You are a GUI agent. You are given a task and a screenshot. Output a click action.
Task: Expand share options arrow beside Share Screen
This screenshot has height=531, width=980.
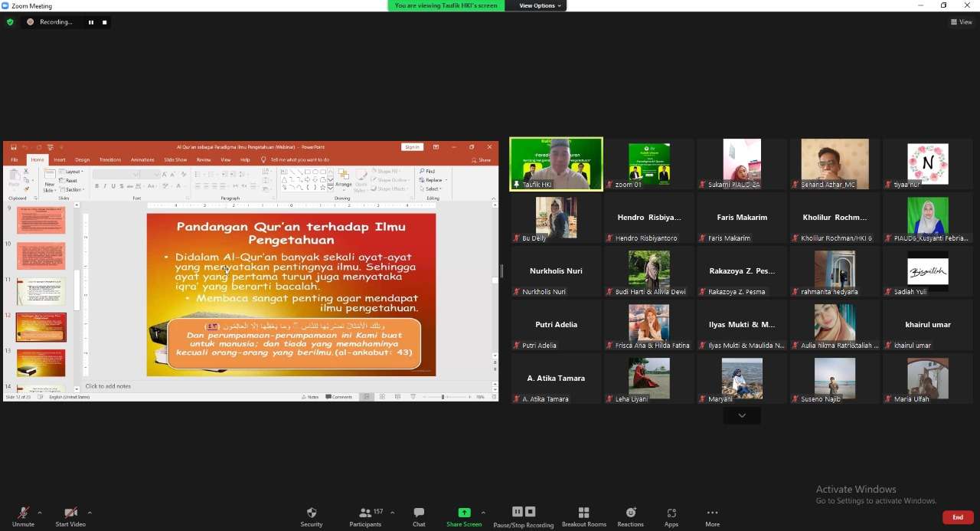tap(483, 513)
